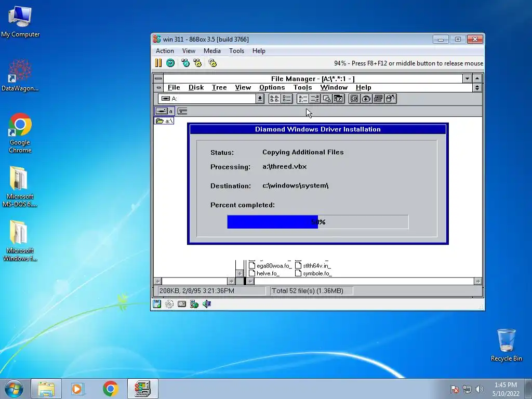
Task: Click taskbar clock showing 1:45 PM
Action: point(506,389)
